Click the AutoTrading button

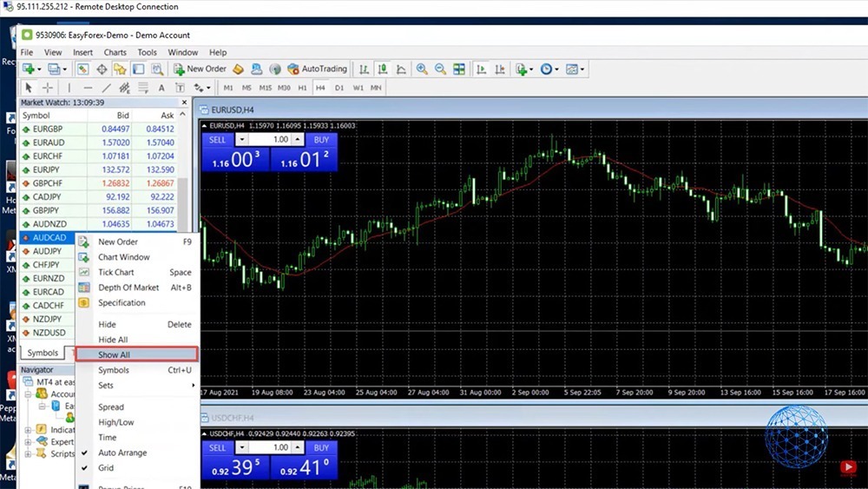coord(317,69)
